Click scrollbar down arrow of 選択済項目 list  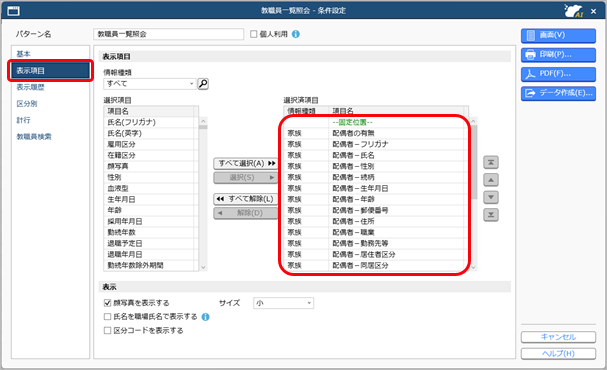click(473, 267)
